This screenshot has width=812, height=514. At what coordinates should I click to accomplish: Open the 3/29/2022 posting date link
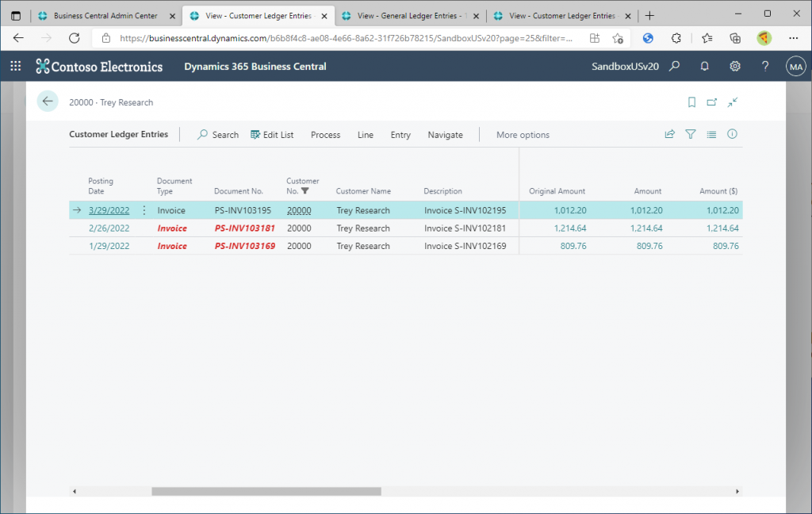109,210
